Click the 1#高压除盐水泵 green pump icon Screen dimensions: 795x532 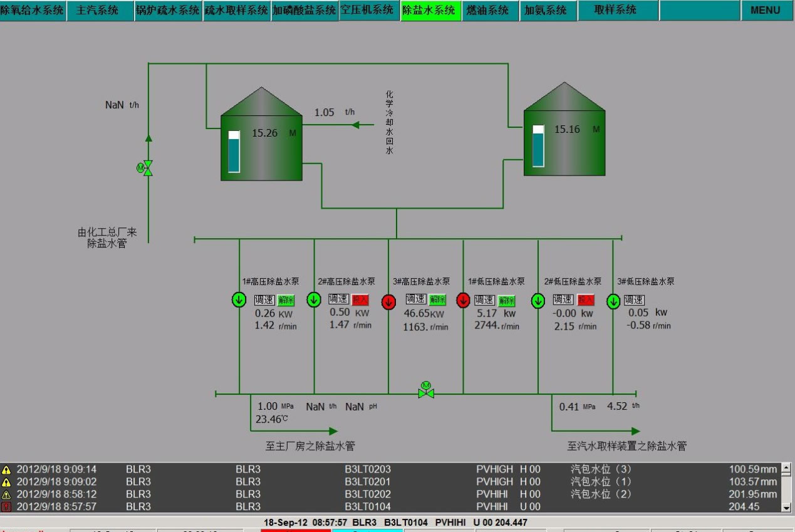[239, 300]
